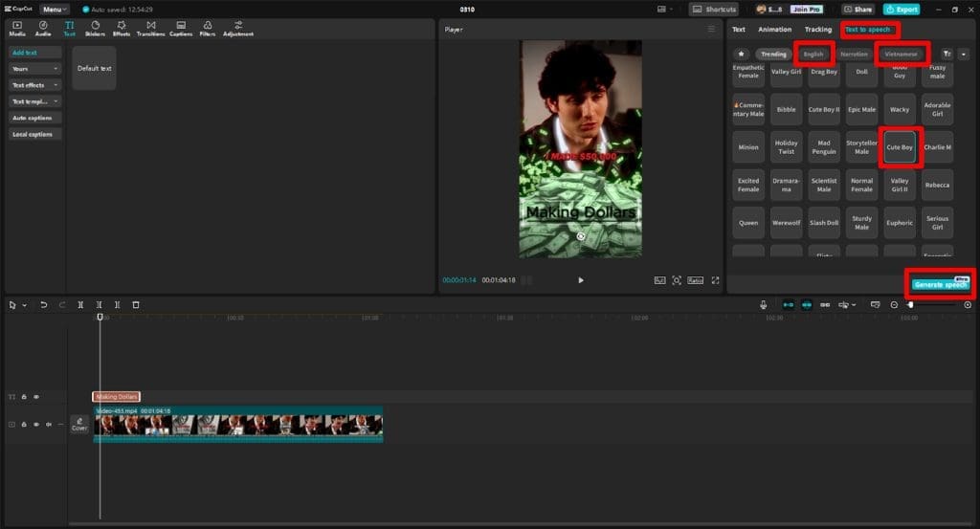This screenshot has width=980, height=529.
Task: Select the Text tool icon
Action: tap(69, 29)
